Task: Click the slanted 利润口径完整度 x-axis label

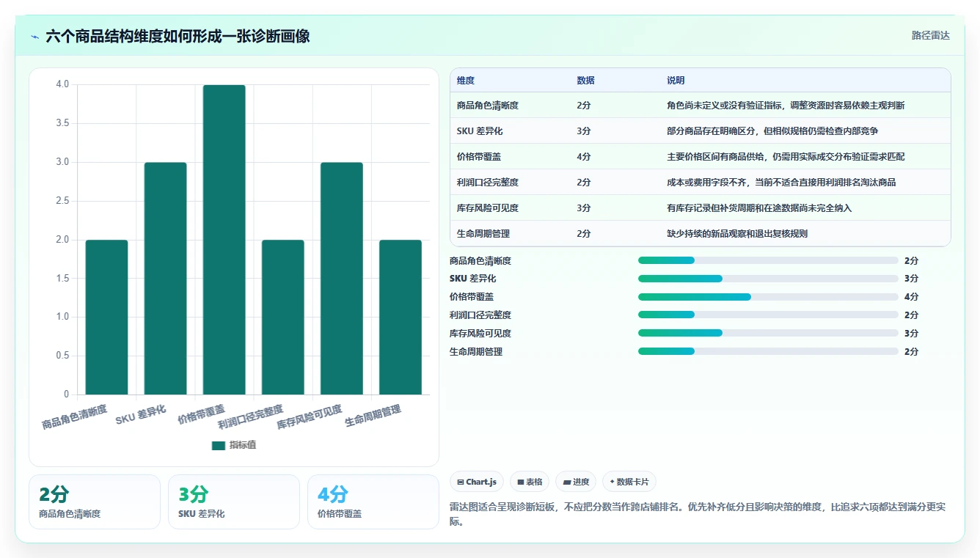Action: click(251, 416)
